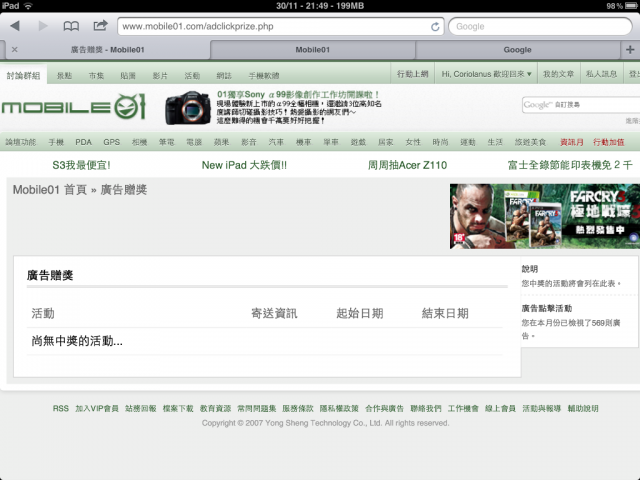Image resolution: width=640 pixels, height=480 pixels.
Task: Open the 蘋果 forum category
Action: (x=221, y=142)
